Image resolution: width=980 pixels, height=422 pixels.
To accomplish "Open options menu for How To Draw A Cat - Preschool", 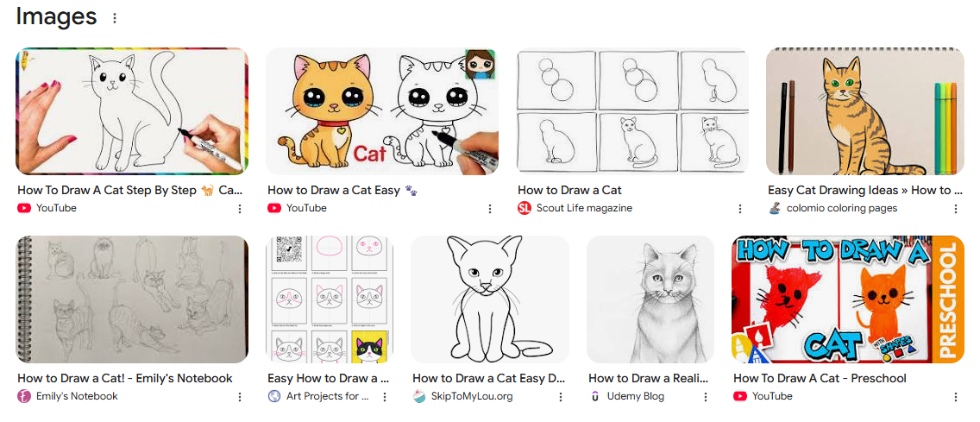I will coord(956,397).
